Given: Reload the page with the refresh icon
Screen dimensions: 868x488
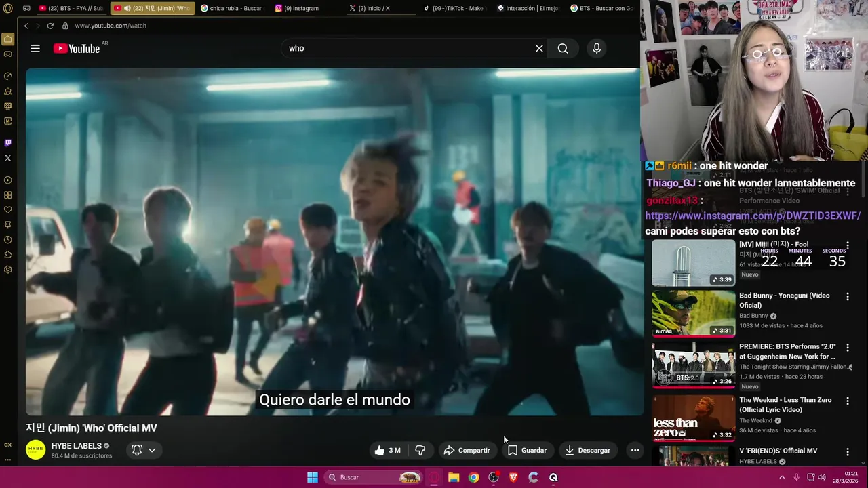Looking at the screenshot, I should pyautogui.click(x=50, y=26).
